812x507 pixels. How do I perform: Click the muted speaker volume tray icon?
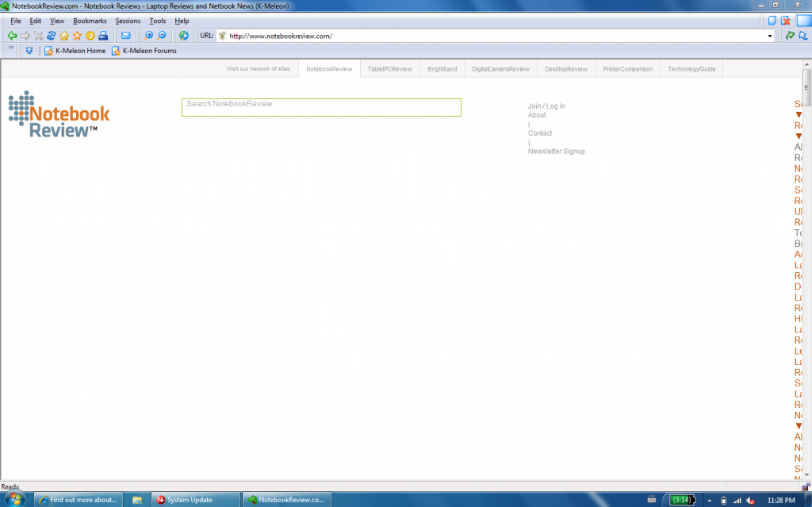pyautogui.click(x=750, y=501)
